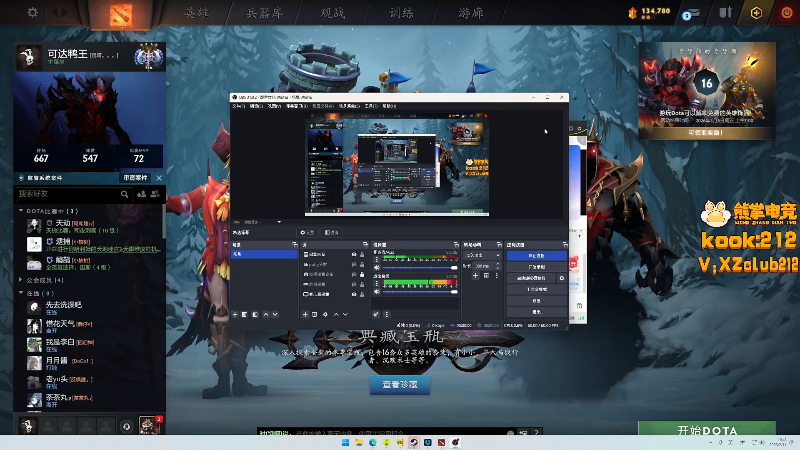Image resolution: width=800 pixels, height=450 pixels.
Task: Open the Dota Plus hexagon icon
Action: (756, 13)
